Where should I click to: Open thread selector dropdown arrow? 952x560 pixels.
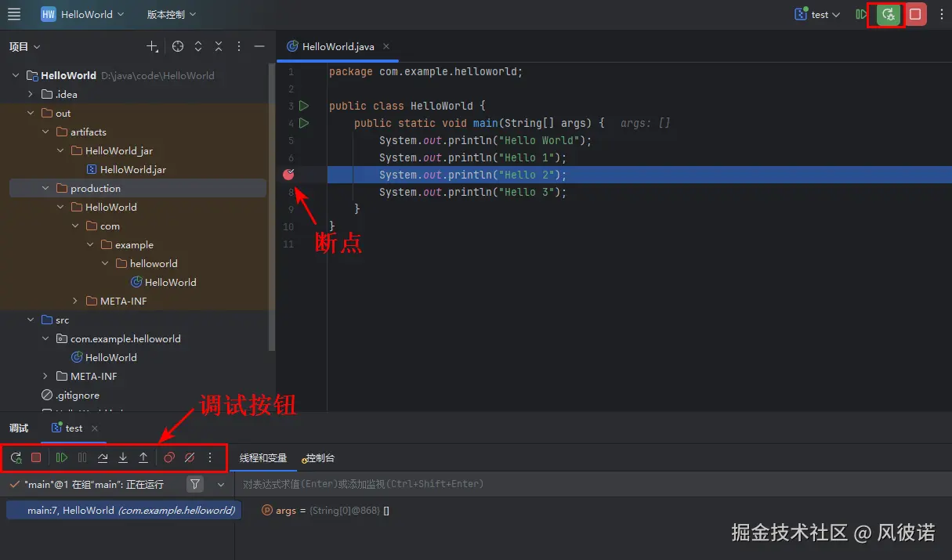click(221, 485)
